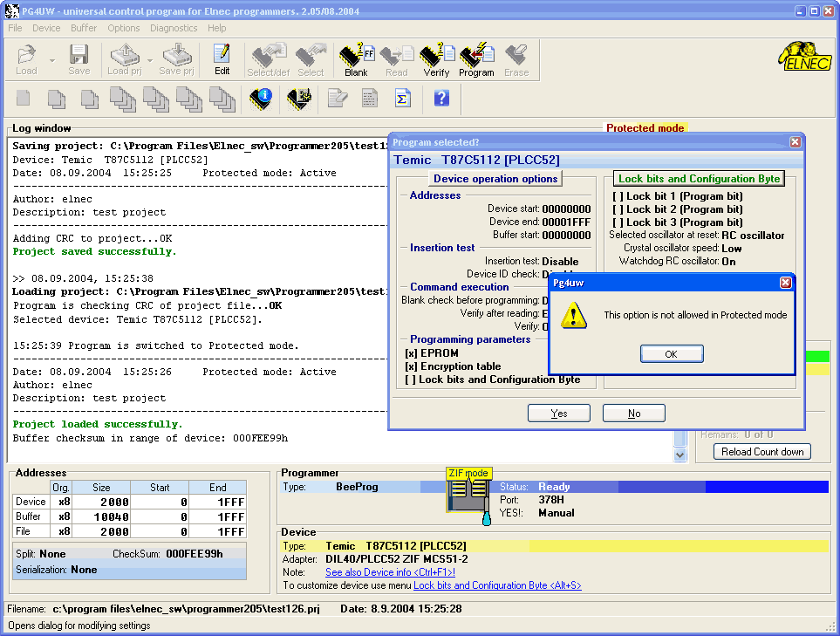Open the File menu
The height and width of the screenshot is (636, 840).
pyautogui.click(x=15, y=28)
